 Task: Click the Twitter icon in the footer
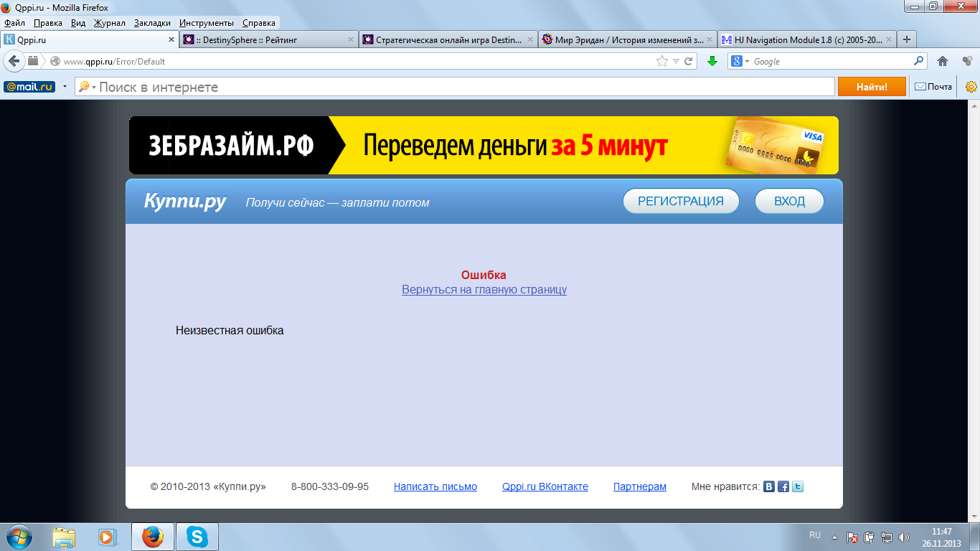click(x=797, y=486)
